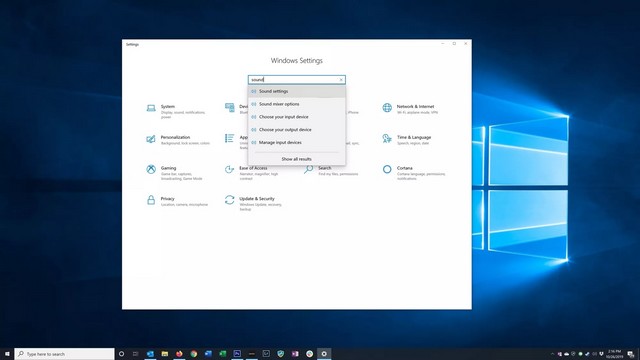Click the taskbar 'Type here to search' box

point(64,354)
